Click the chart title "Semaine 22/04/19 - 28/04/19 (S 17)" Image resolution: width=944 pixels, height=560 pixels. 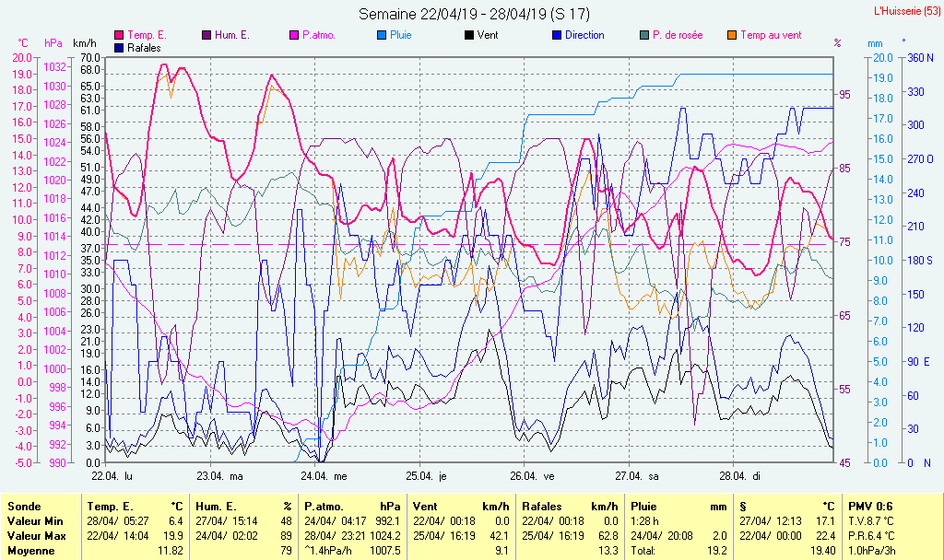point(475,14)
